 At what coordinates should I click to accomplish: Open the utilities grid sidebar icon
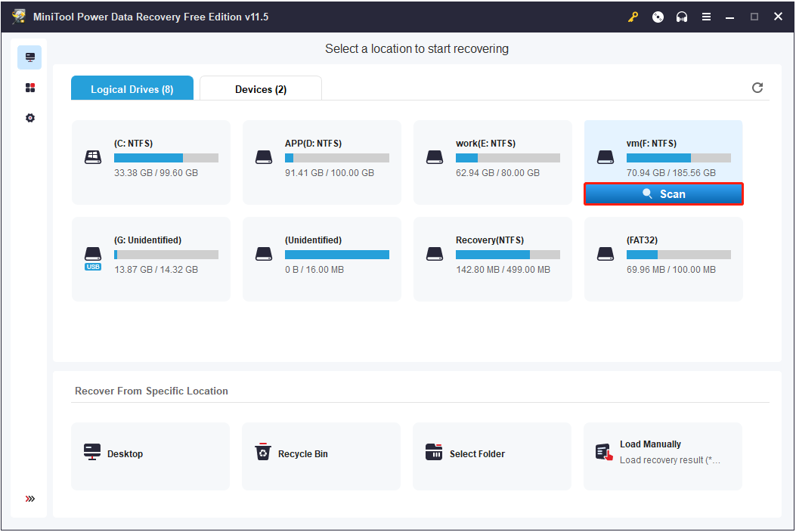pyautogui.click(x=30, y=88)
